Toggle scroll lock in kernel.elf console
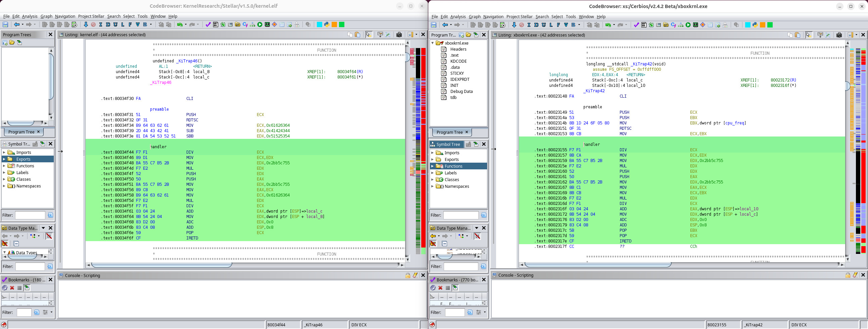The image size is (868, 329). coord(408,275)
